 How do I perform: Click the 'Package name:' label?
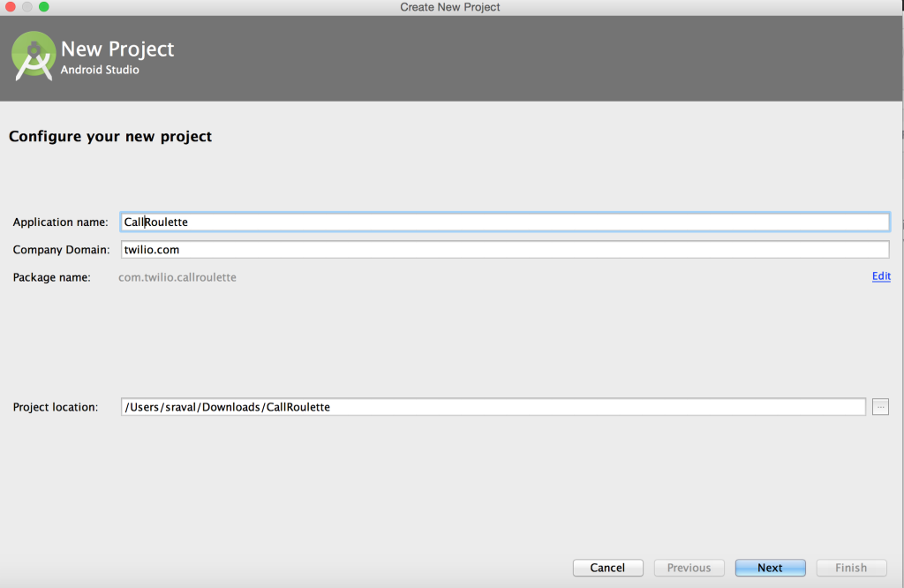coord(52,277)
